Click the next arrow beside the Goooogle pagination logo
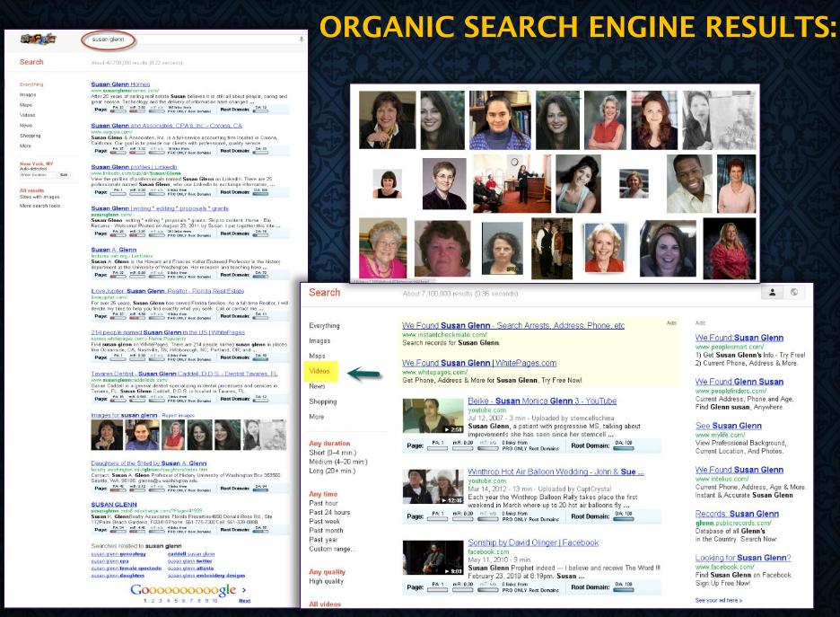Image resolution: width=840 pixels, height=617 pixels. [243, 590]
